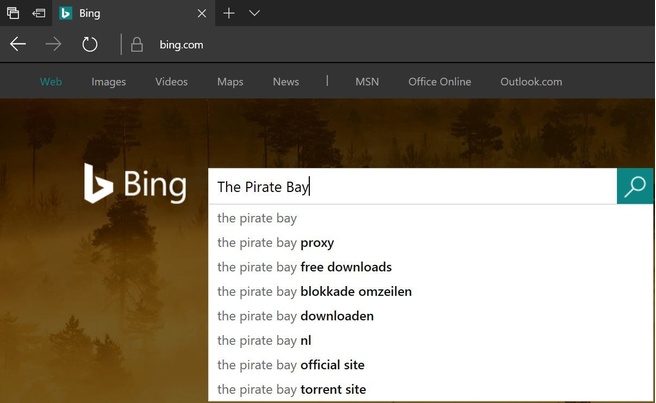The image size is (656, 403).
Task: Choose suggestion "the pirate bay blokkade omzeilen"
Action: pyautogui.click(x=430, y=291)
